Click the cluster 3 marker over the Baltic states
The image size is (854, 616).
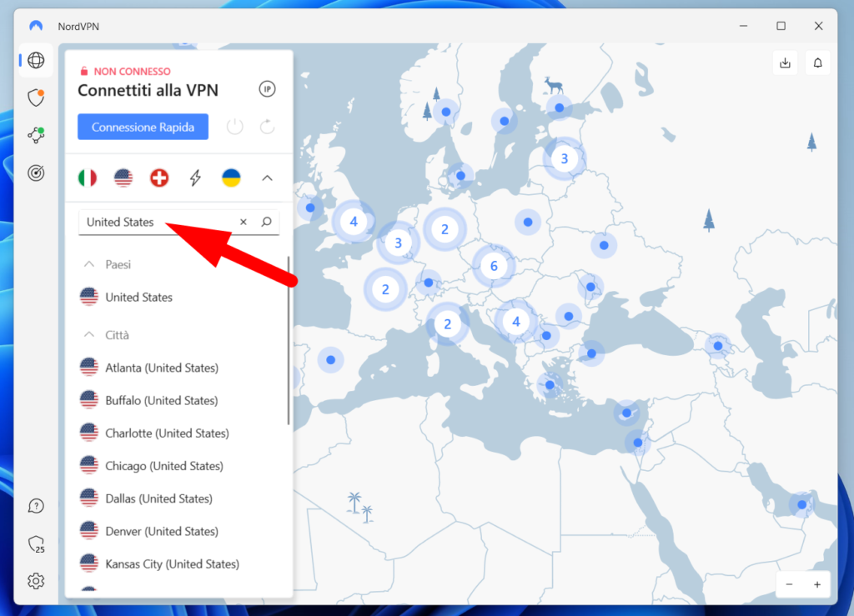pyautogui.click(x=565, y=158)
